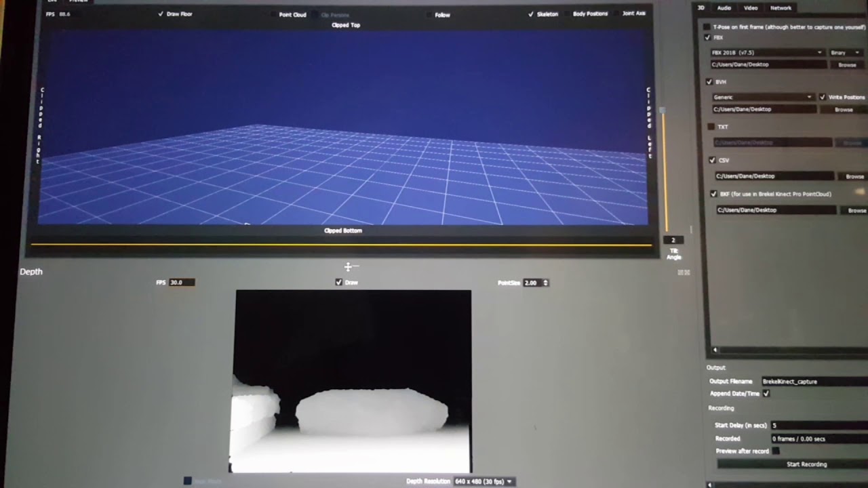Uncheck the FBX export checkbox
Screen dimensions: 868x488
tap(708, 37)
